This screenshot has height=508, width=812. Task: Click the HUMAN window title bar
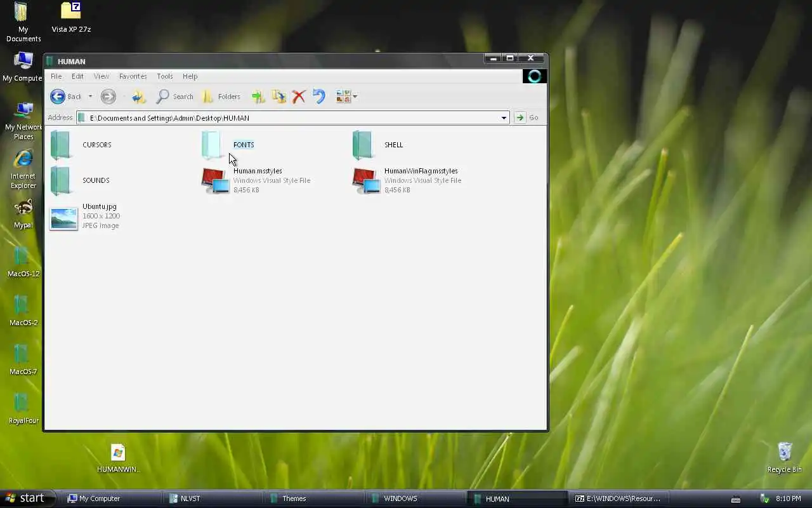click(x=264, y=61)
